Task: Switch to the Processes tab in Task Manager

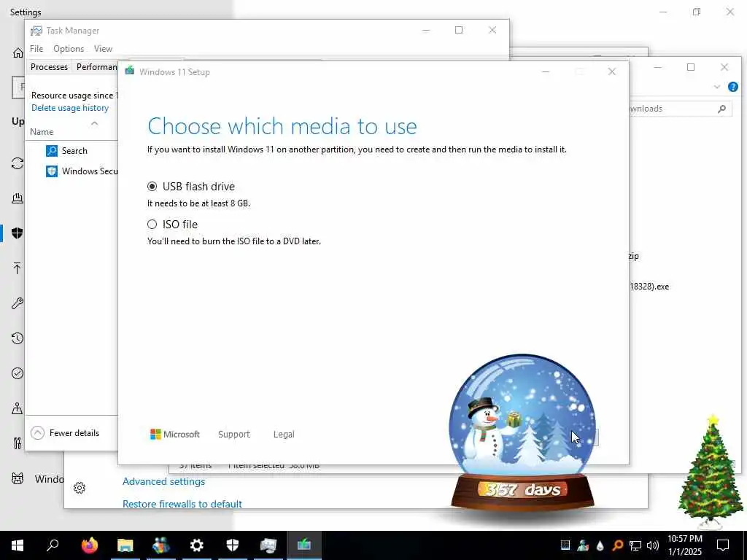Action: [x=49, y=67]
